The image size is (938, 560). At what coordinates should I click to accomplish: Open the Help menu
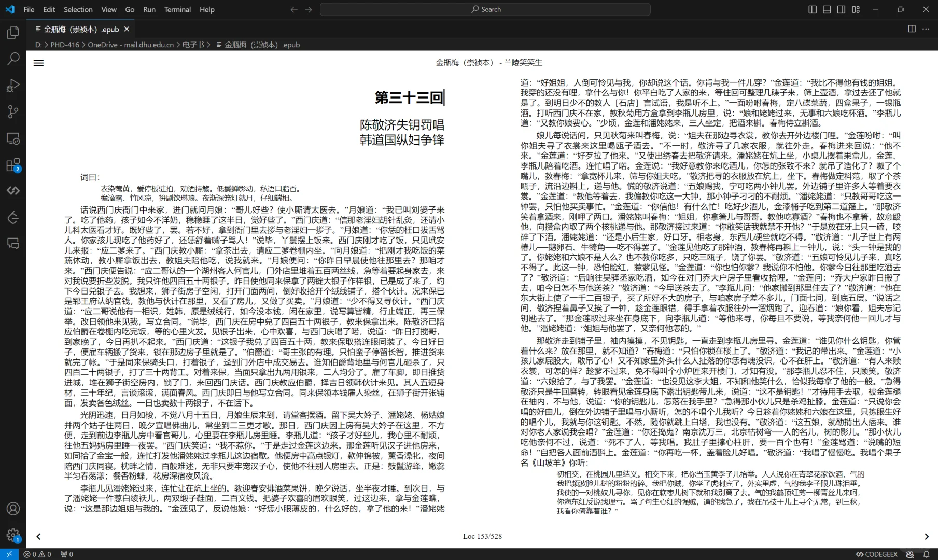pyautogui.click(x=207, y=9)
